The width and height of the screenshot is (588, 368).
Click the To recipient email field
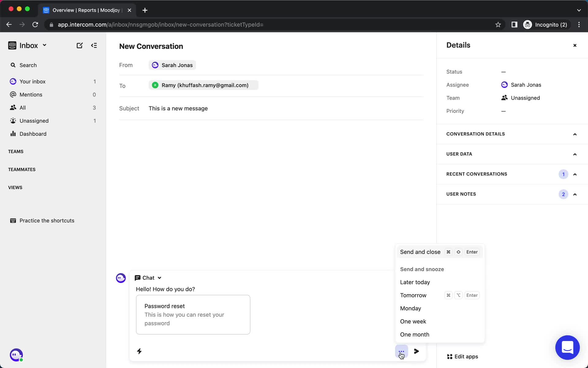(205, 85)
